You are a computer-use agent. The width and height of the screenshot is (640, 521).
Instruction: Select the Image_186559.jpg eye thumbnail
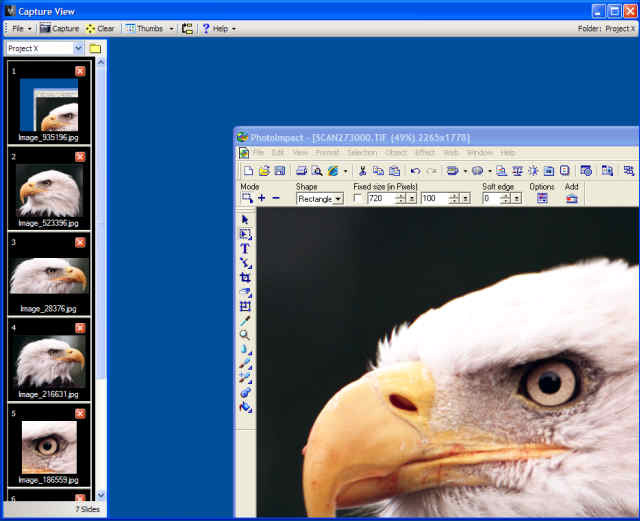[x=49, y=448]
